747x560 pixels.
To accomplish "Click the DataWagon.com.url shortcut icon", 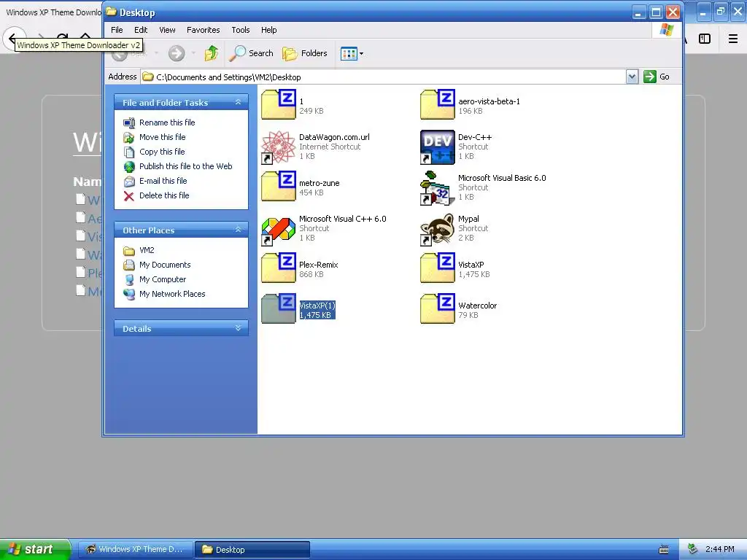I will [279, 147].
